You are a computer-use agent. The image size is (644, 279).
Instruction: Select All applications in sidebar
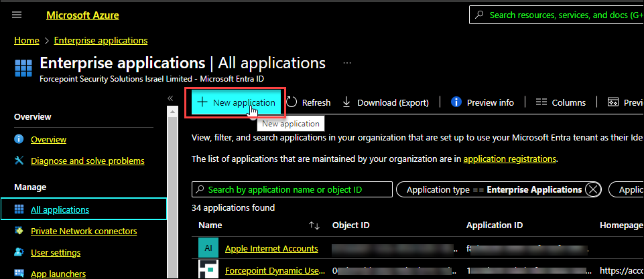[x=60, y=209]
